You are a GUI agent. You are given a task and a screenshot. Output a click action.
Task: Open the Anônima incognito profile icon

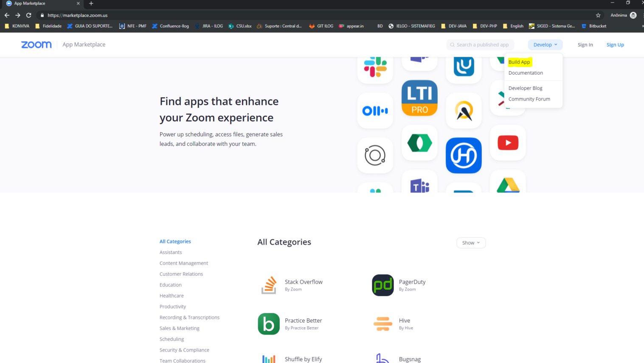click(633, 15)
